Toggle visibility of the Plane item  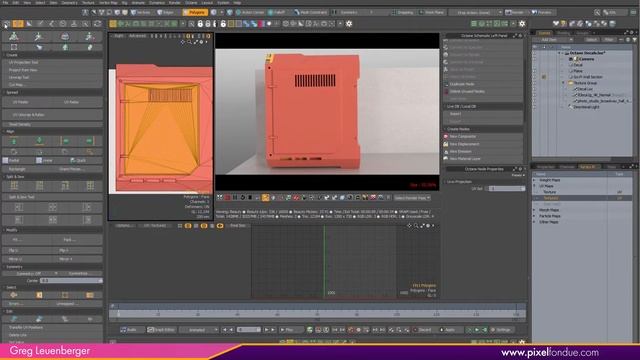(x=535, y=71)
